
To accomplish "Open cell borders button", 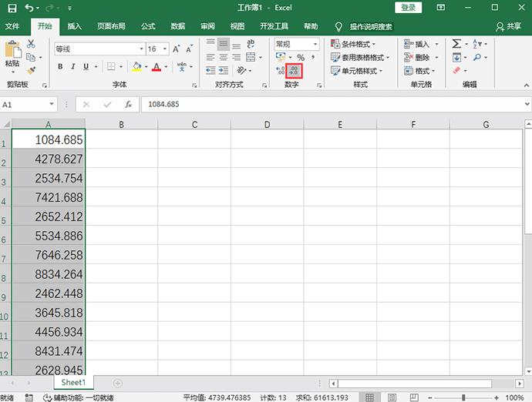I will click(111, 66).
